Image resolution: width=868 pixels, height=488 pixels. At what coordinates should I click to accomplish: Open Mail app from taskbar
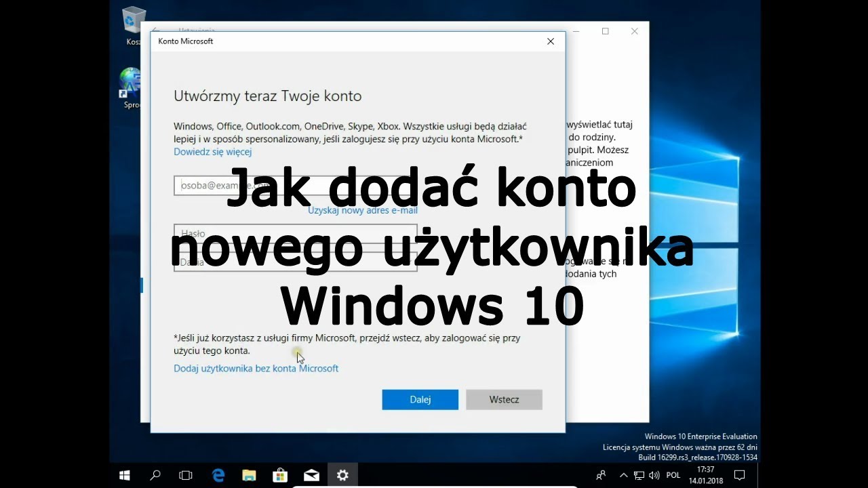[311, 475]
